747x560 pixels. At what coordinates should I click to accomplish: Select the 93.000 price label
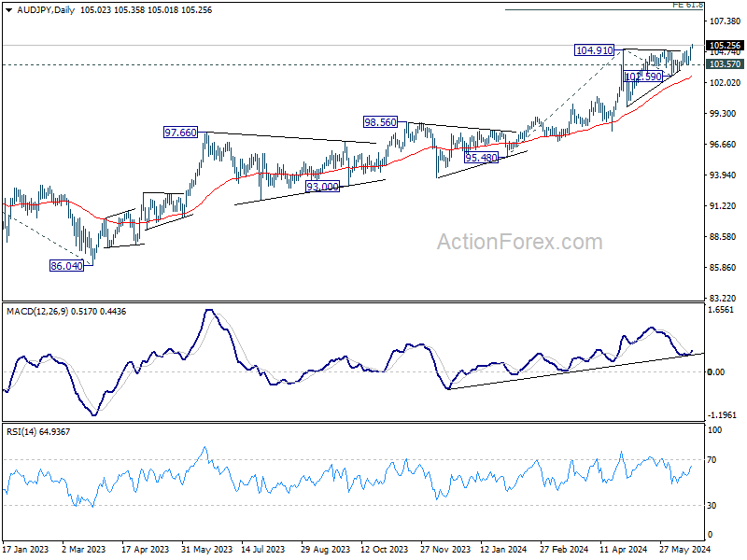[322, 187]
